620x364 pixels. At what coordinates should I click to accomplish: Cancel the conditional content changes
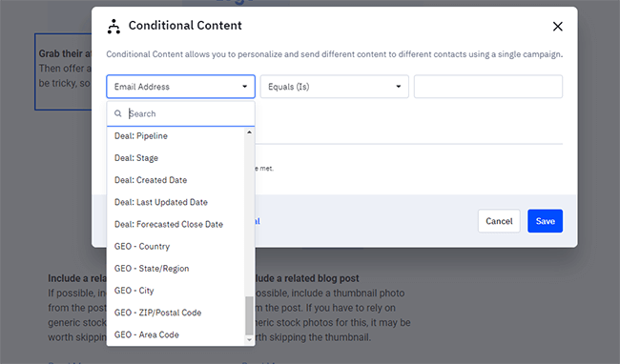click(x=499, y=221)
